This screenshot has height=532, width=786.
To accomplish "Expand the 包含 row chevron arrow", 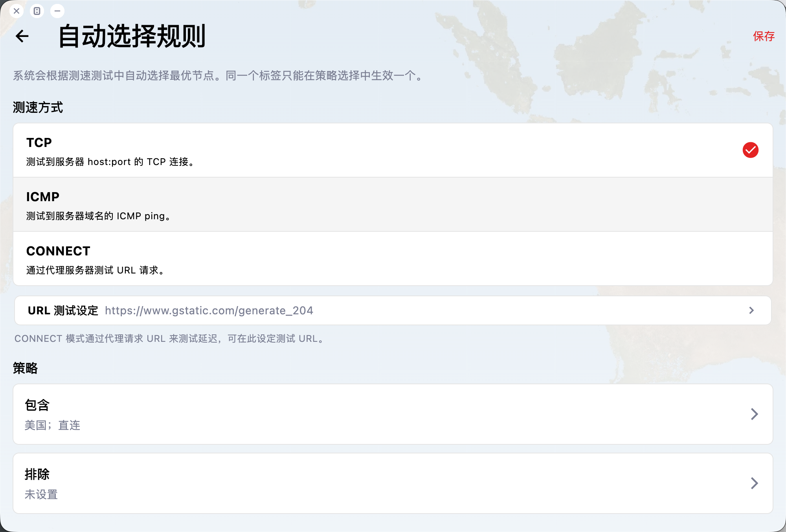I will click(754, 414).
